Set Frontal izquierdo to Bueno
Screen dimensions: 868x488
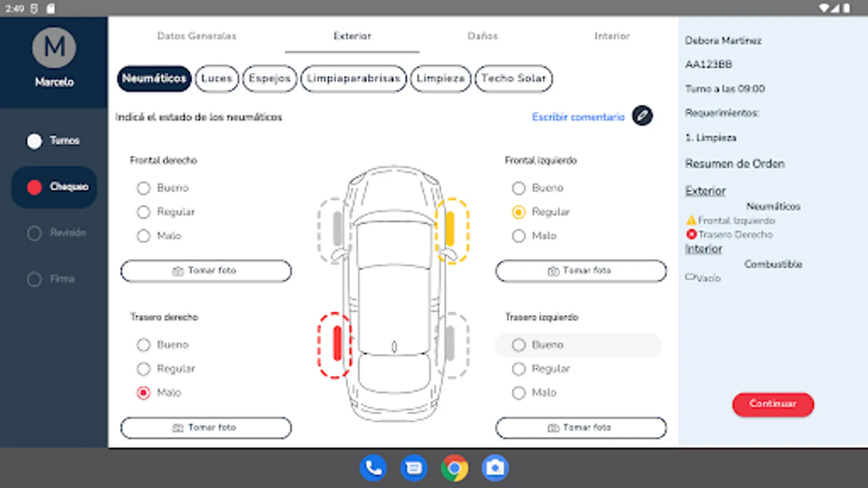pos(519,188)
